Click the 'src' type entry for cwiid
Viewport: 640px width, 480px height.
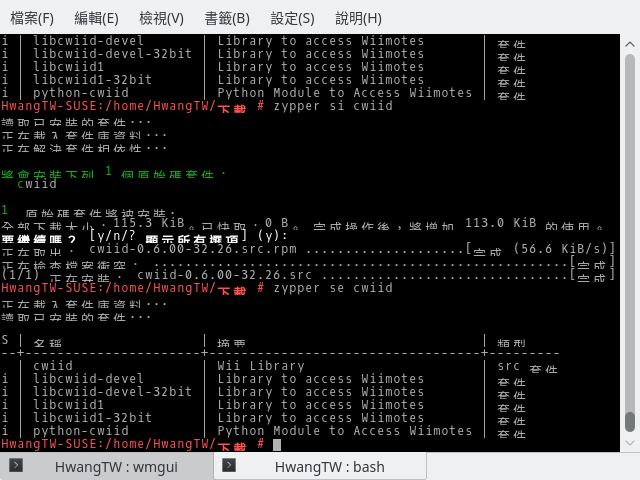coord(508,366)
